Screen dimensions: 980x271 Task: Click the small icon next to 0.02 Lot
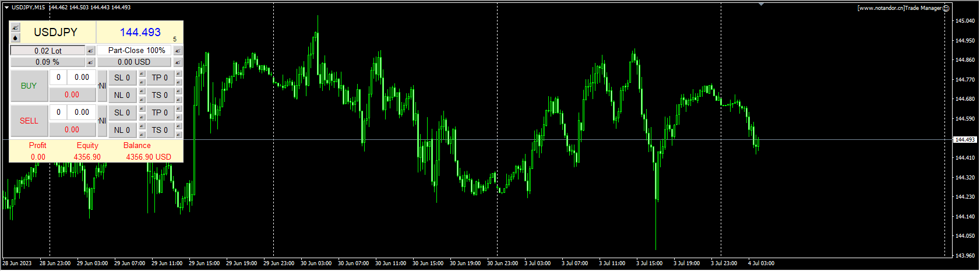pos(90,51)
